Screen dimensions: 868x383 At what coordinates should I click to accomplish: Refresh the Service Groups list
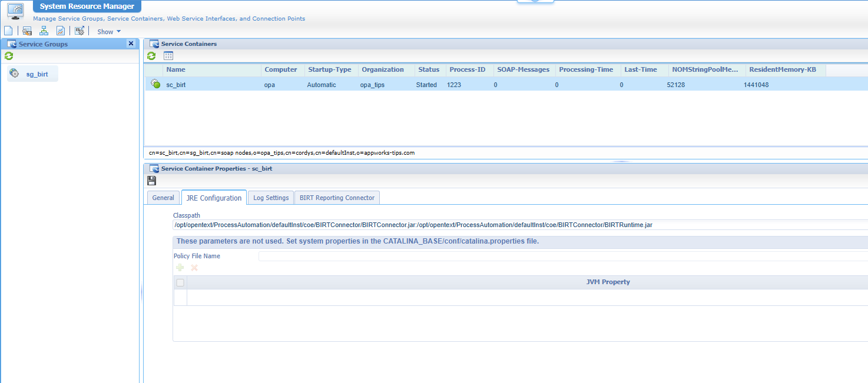tap(9, 56)
